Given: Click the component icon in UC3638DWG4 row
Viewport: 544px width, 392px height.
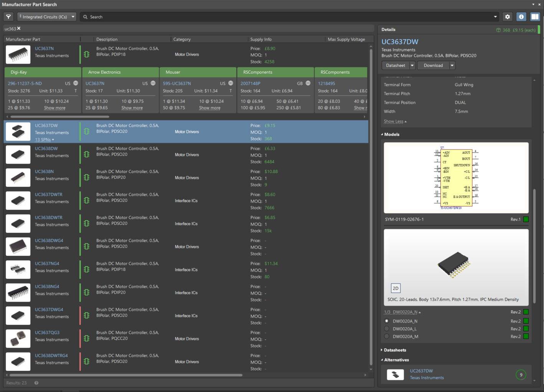Looking at the screenshot, I should click(87, 246).
